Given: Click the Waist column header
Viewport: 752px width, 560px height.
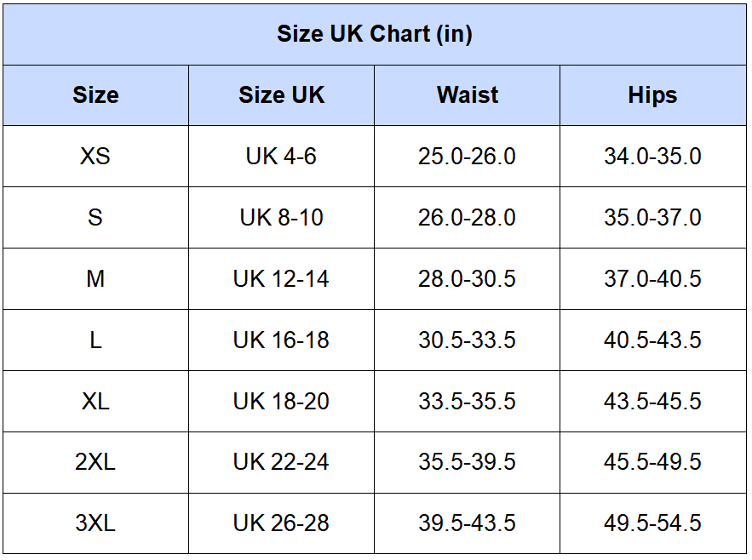Looking at the screenshot, I should coord(467,95).
